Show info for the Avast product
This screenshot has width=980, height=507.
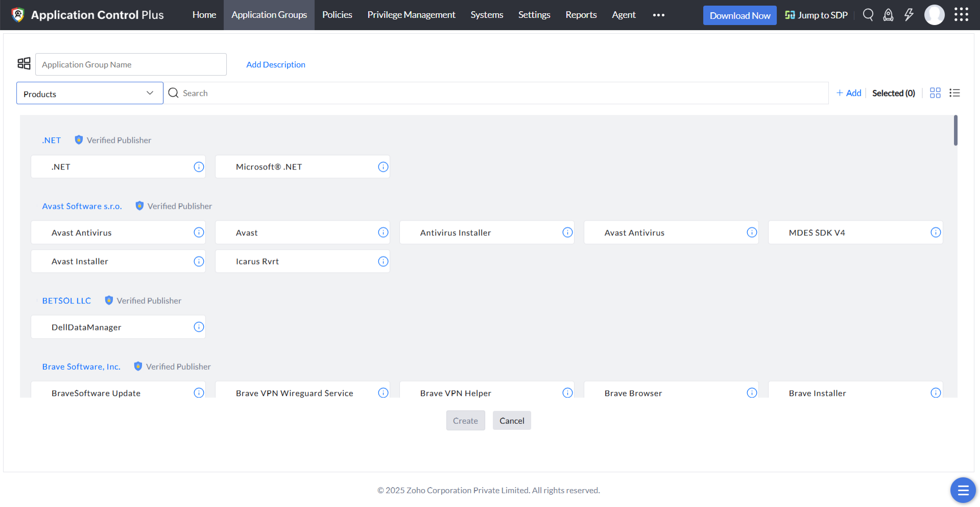tap(383, 232)
